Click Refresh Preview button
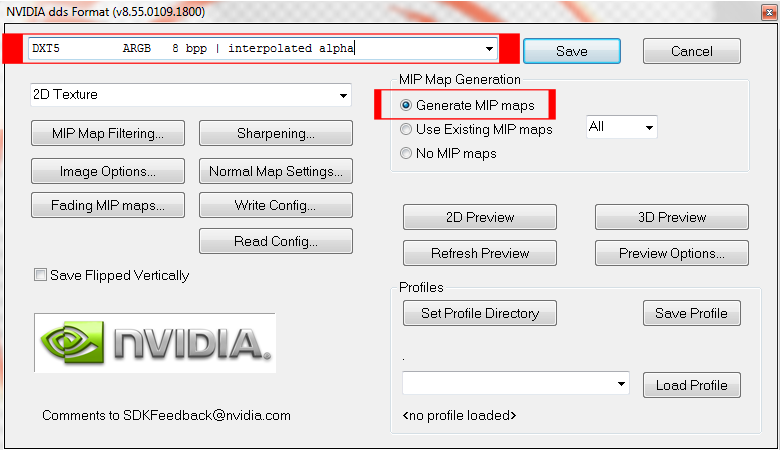Screen dimensions: 780x450 point(480,253)
